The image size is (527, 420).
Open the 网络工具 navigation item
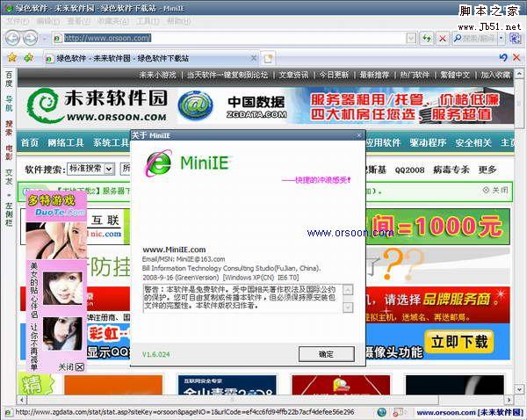(65, 142)
